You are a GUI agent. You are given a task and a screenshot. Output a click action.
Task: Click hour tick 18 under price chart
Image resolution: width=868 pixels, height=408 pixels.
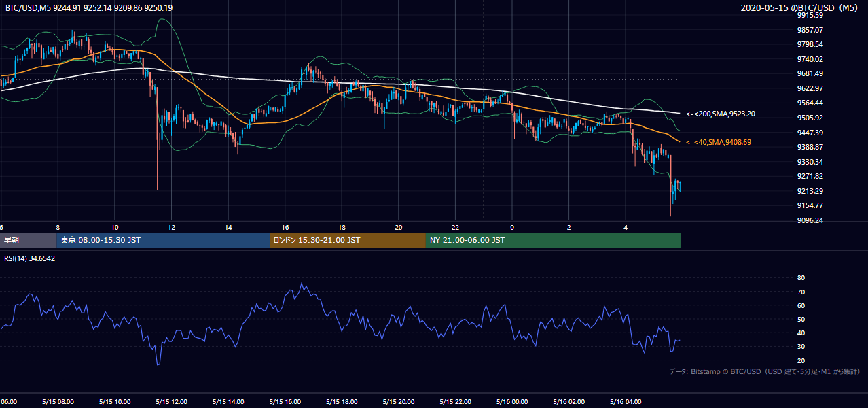click(342, 227)
